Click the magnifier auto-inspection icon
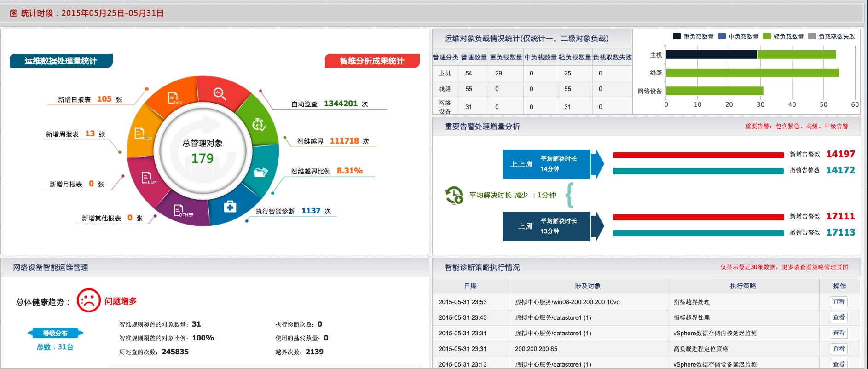The height and width of the screenshot is (369, 868). (220, 94)
